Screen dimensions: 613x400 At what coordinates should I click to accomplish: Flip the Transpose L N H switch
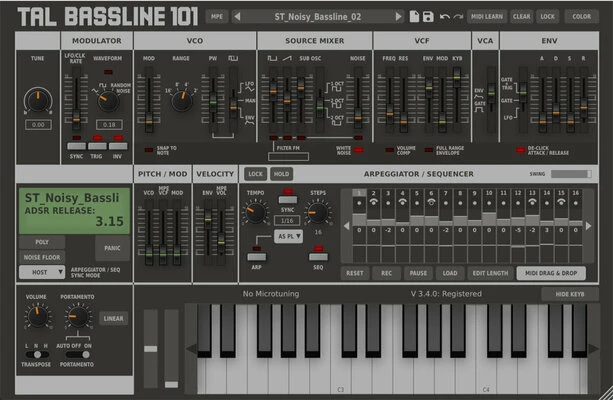37,355
